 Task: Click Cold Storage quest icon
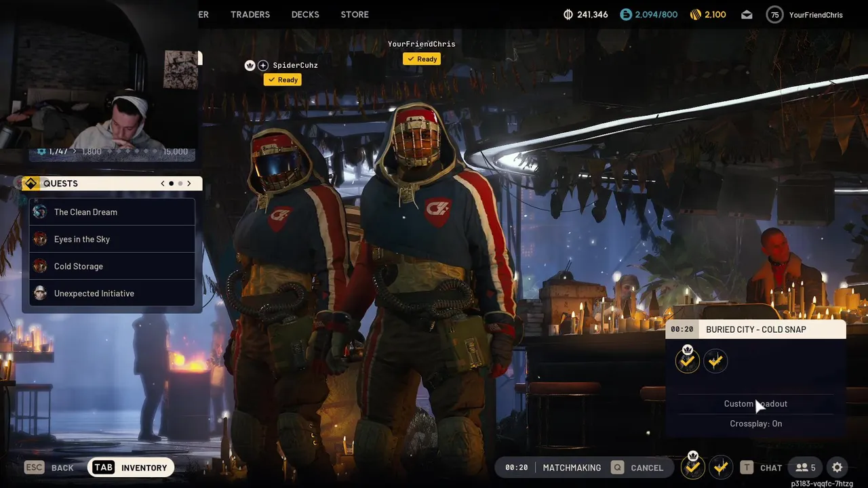[x=40, y=266]
